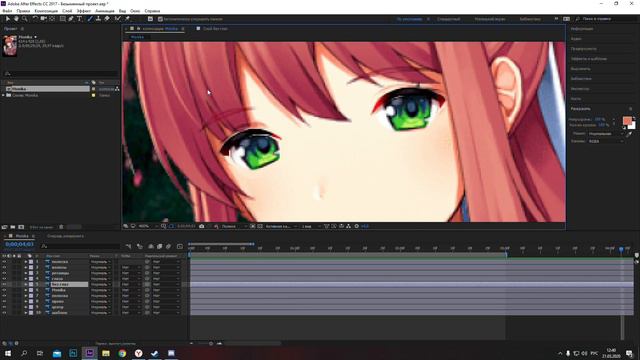
Task: Click the eyedropper icon in Paint panel
Action: coord(629,133)
